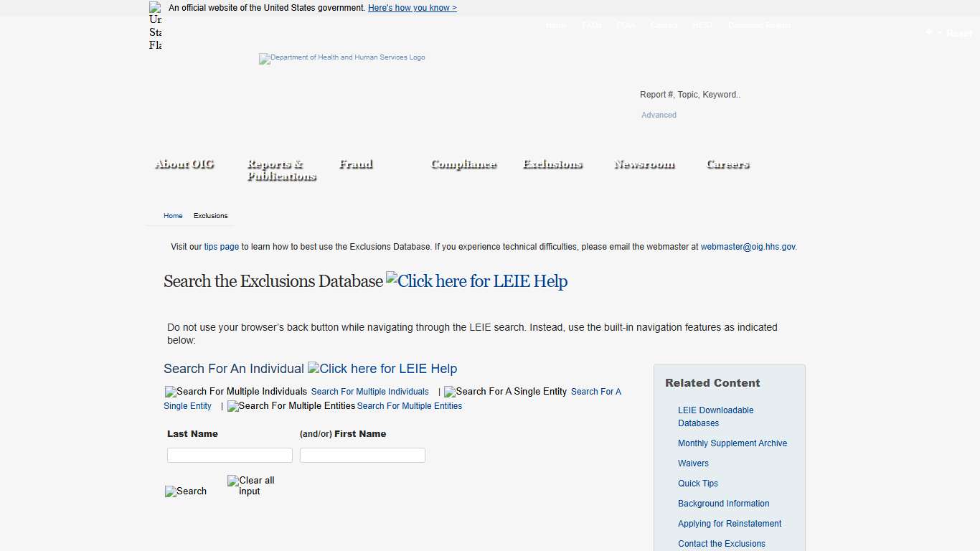The image size is (980, 551).
Task: Open the Exclusions menu in main navigation
Action: pos(552,164)
